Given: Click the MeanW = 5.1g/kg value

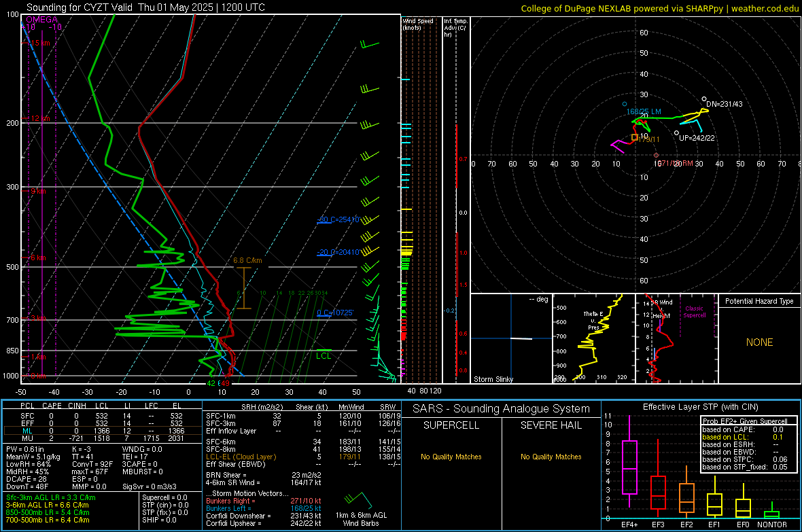Looking at the screenshot, I should click(33, 457).
